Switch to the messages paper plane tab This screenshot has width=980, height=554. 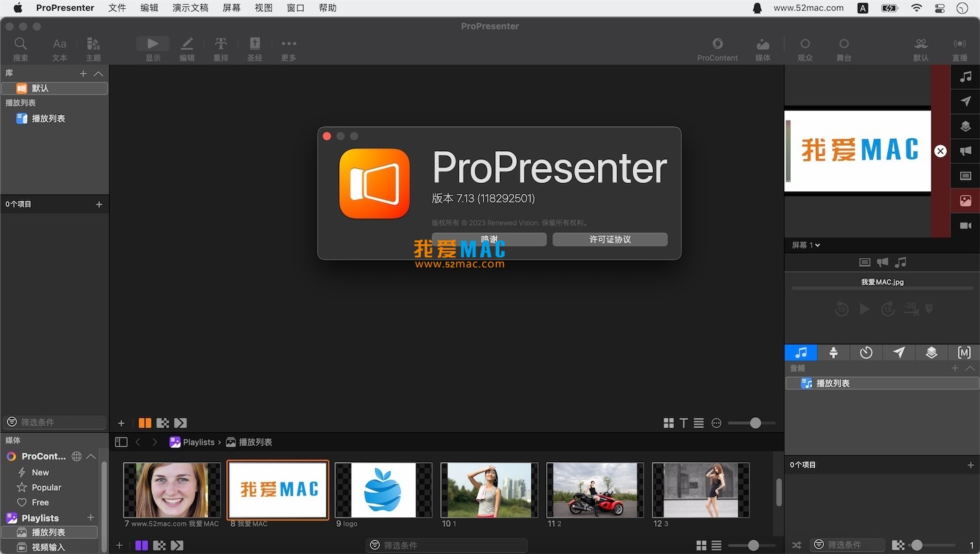pos(899,353)
